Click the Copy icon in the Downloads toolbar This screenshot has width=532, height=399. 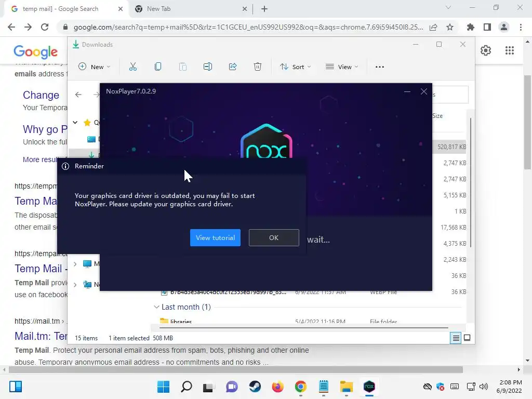point(158,66)
